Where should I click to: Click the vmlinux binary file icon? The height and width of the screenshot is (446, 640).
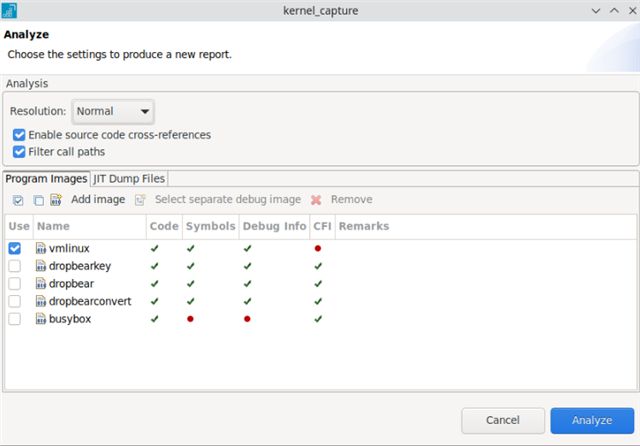point(42,248)
